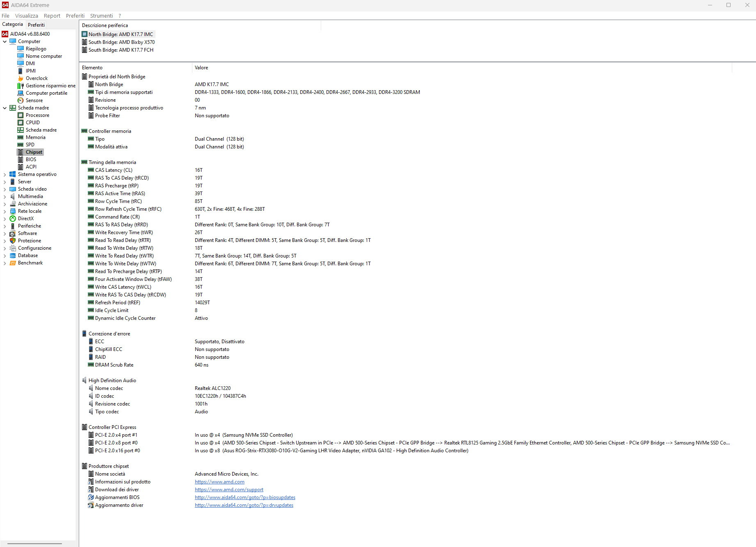
Task: Click the CPUID icon in tree
Action: [x=21, y=123]
